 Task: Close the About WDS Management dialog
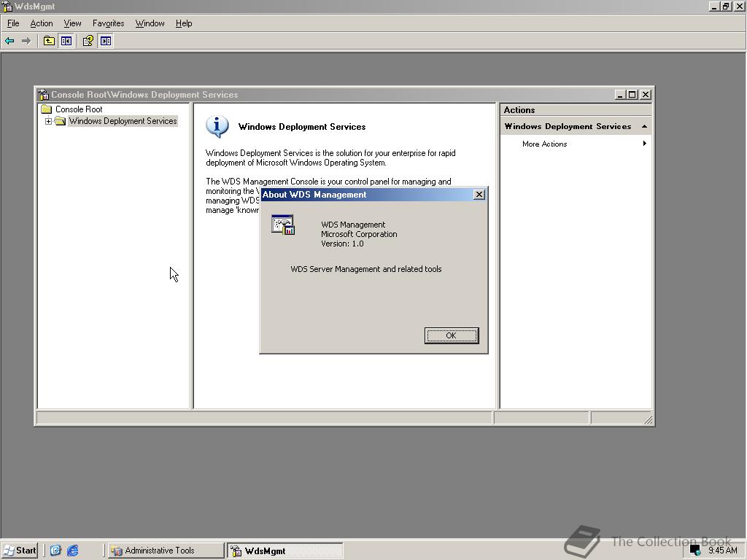479,194
